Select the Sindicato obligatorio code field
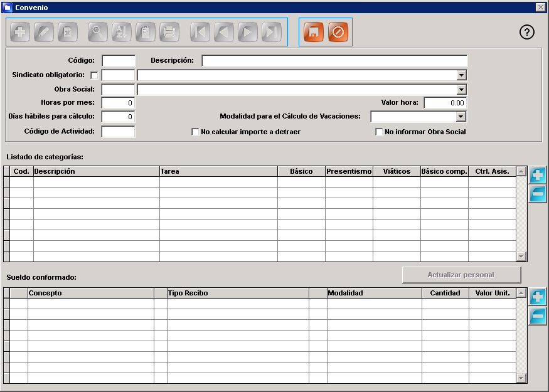Image resolution: width=549 pixels, height=392 pixels. [118, 75]
